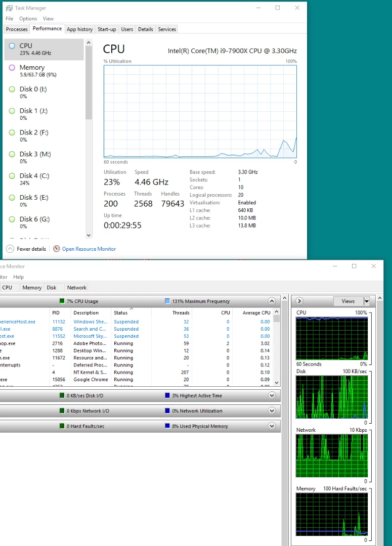Click the Task Manager title bar icon
This screenshot has height=546, width=392.
coord(9,8)
